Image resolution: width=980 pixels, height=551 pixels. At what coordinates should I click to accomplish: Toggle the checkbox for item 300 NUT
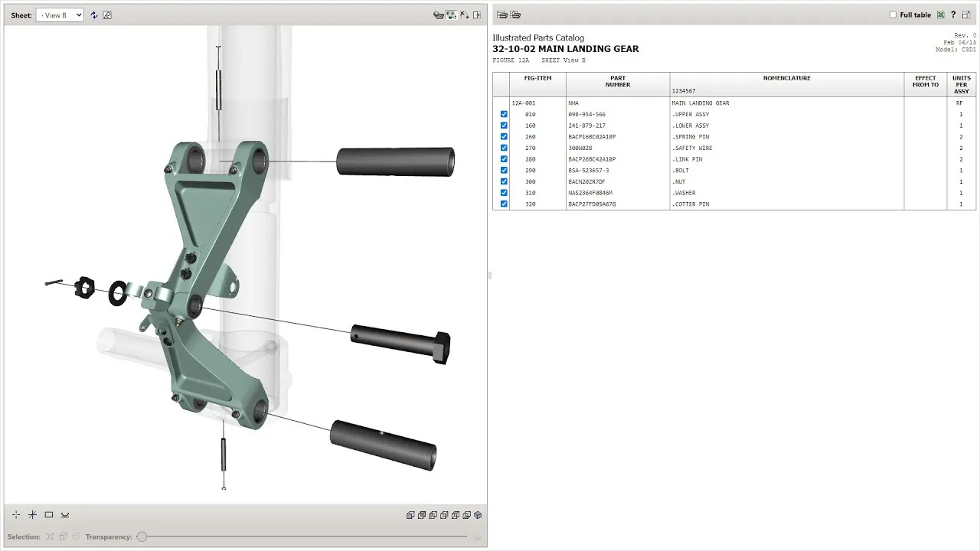click(504, 181)
